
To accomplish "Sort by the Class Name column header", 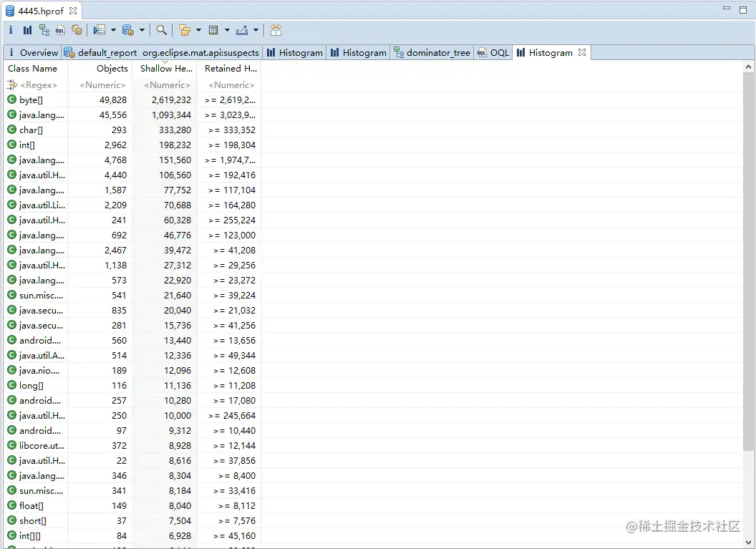I will (36, 69).
